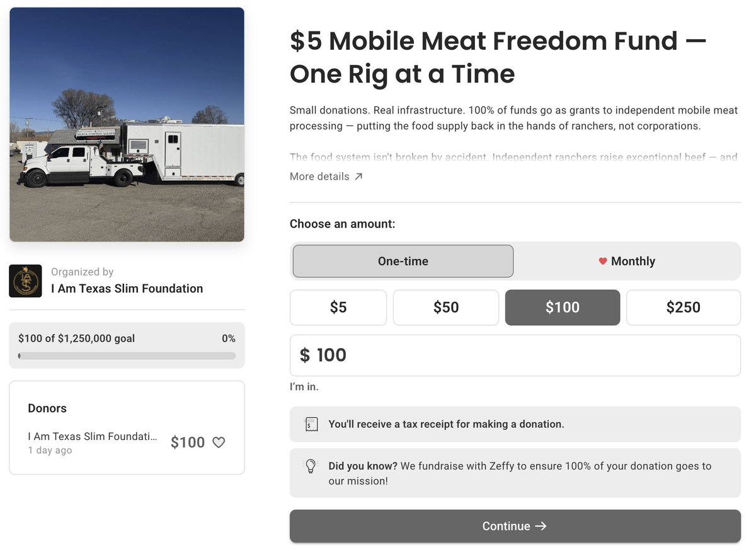Click the red heart on Monthly

tap(603, 261)
